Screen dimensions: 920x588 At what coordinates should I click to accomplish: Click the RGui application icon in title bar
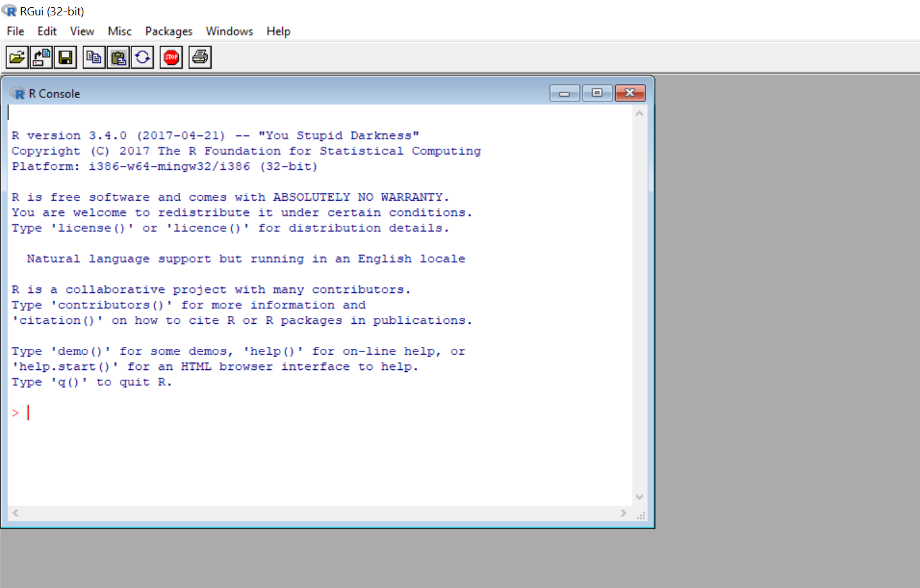click(9, 11)
